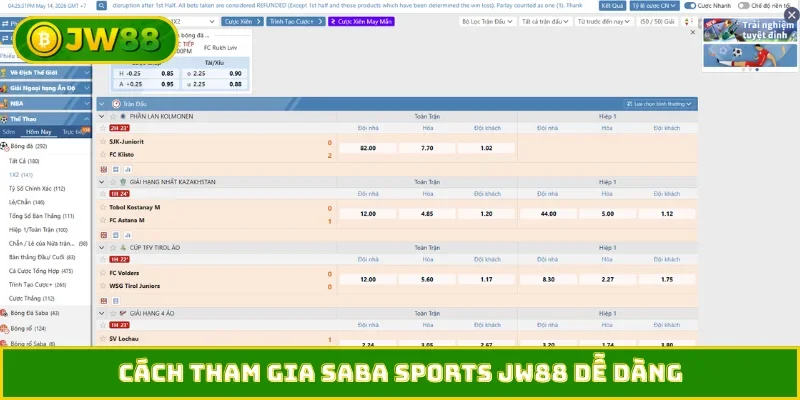The image size is (800, 400).
Task: Collapse the PHẦN LAN KOLMONEN league
Action: (102, 116)
